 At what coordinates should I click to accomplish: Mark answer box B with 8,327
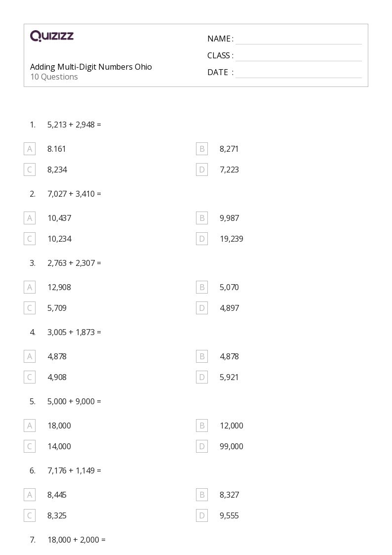tap(202, 495)
